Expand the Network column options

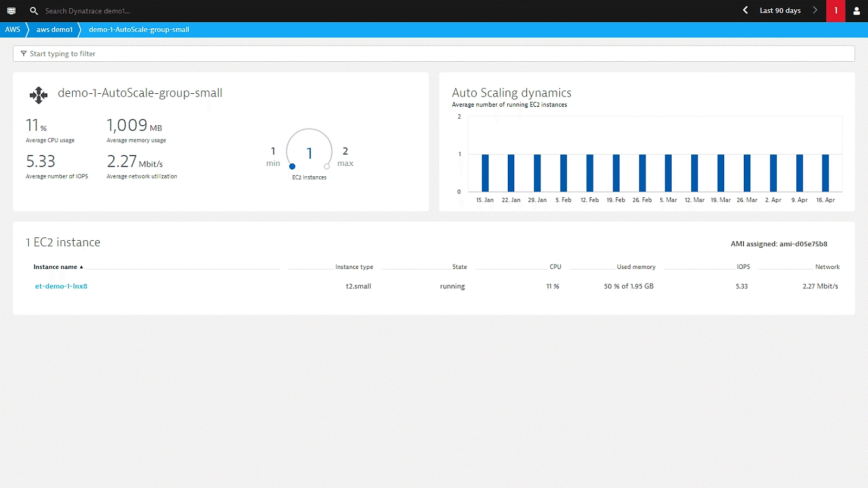tap(827, 267)
